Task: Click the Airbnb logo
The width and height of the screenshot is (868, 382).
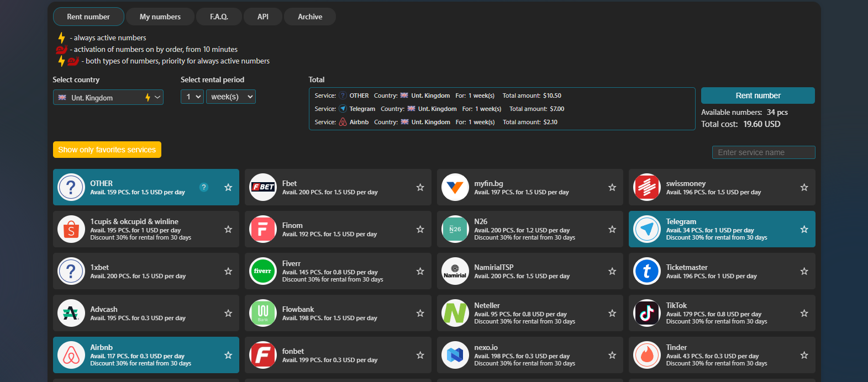Action: 71,355
